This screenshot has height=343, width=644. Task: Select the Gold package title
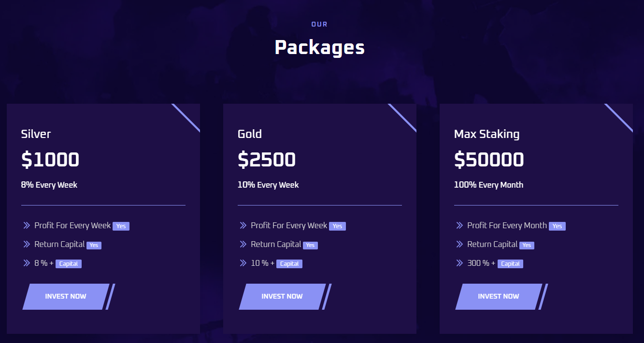coord(250,134)
